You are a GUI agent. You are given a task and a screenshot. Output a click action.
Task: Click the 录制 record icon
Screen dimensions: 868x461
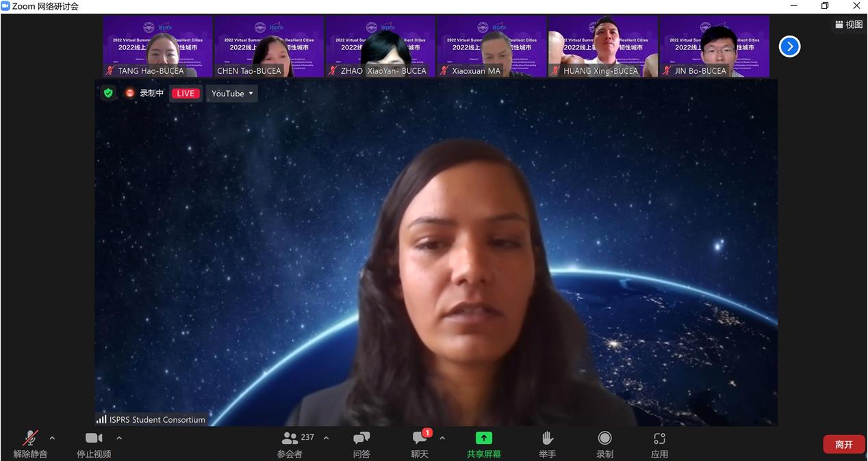click(604, 443)
